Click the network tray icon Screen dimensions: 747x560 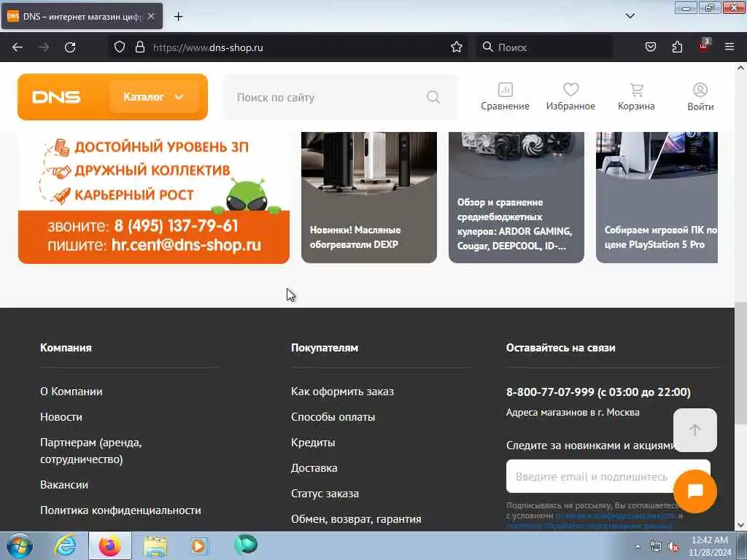click(656, 547)
